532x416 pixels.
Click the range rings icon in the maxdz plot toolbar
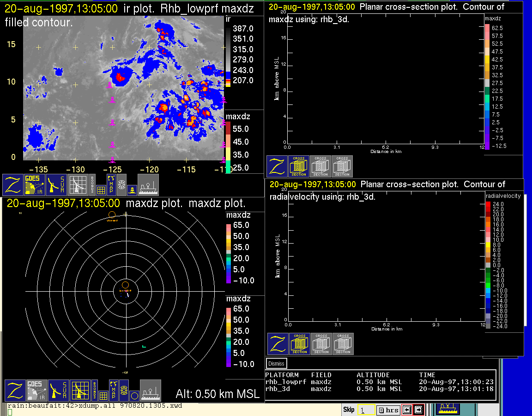[x=124, y=391]
